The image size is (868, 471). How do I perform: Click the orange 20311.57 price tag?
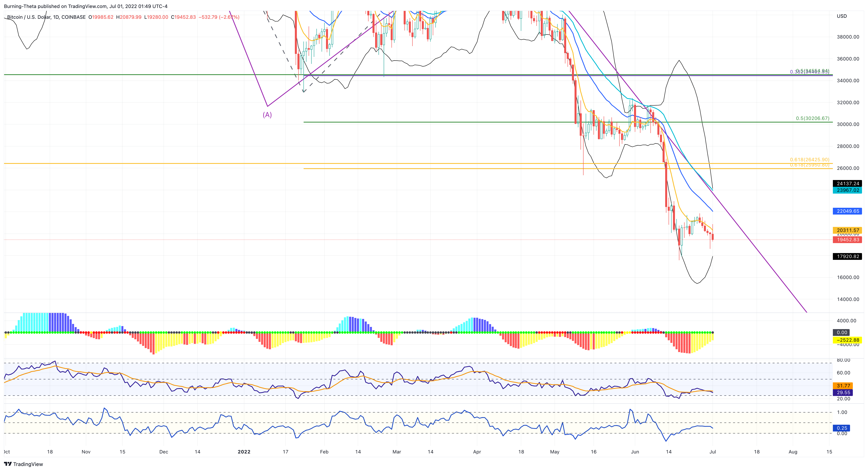[847, 231]
